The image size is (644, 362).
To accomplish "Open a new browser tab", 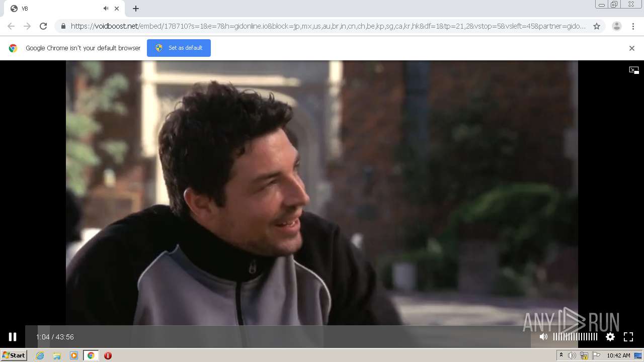I will (136, 9).
